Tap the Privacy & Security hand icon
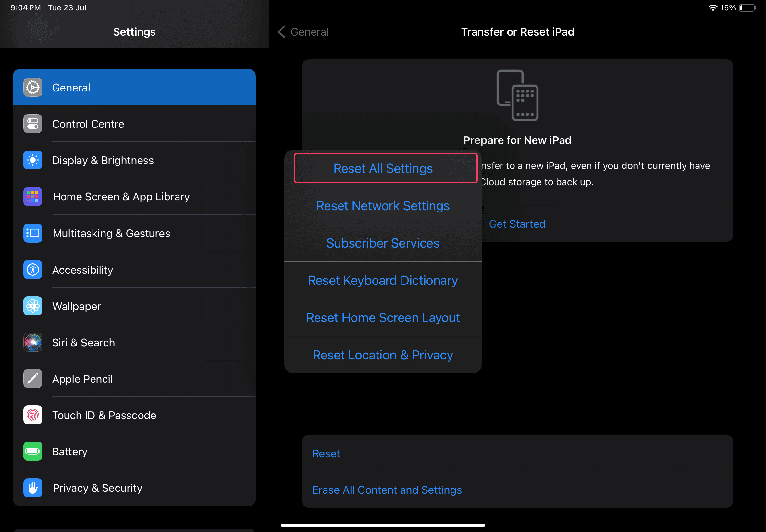The width and height of the screenshot is (766, 532). [x=33, y=488]
